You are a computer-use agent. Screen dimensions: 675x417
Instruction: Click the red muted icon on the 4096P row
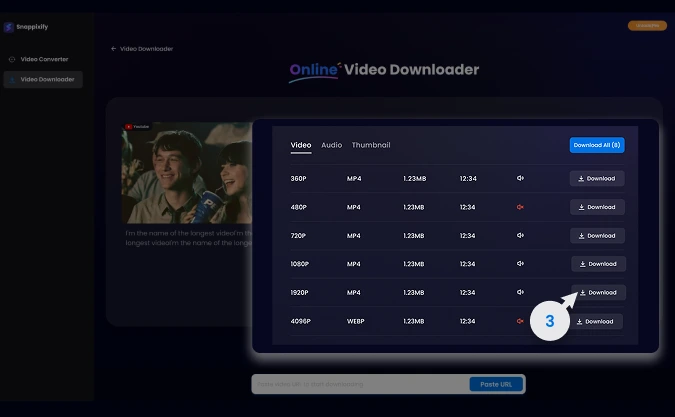click(x=520, y=321)
